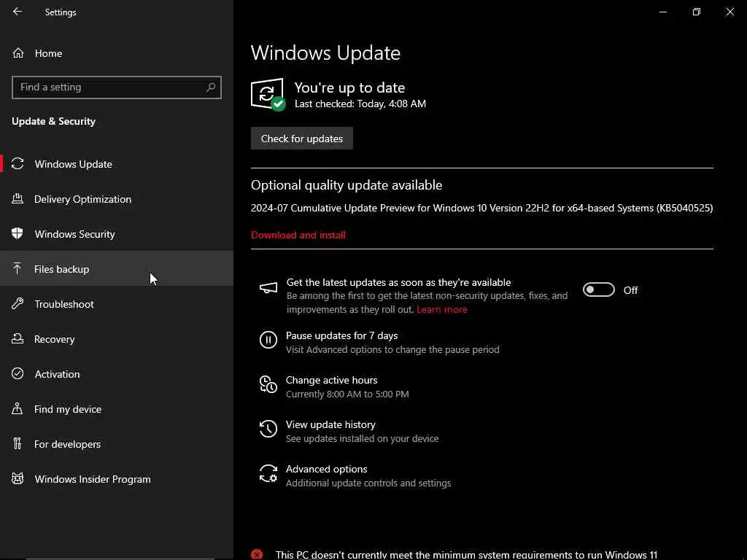Click the update history clock icon
This screenshot has height=560, width=747.
click(268, 429)
